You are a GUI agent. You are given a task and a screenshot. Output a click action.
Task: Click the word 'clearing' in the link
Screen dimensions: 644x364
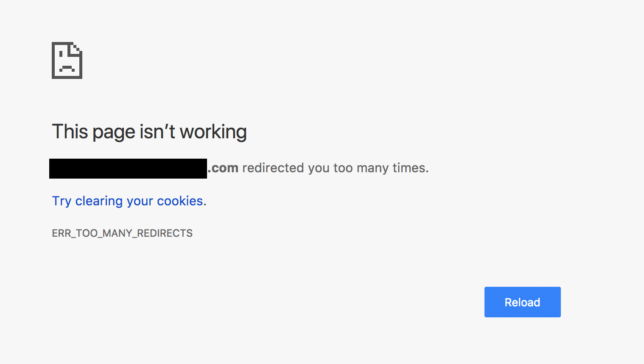click(99, 201)
